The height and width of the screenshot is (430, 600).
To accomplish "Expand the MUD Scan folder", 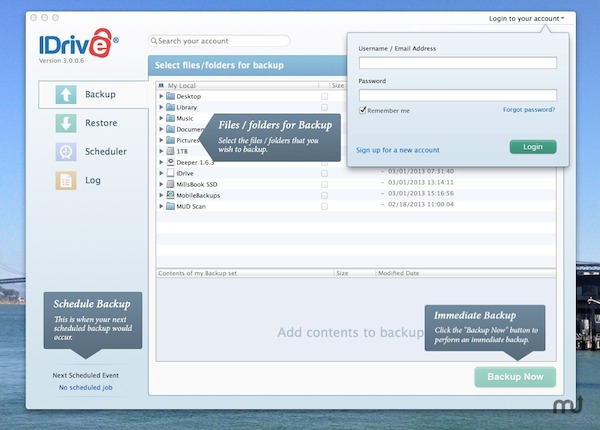I will pos(161,206).
